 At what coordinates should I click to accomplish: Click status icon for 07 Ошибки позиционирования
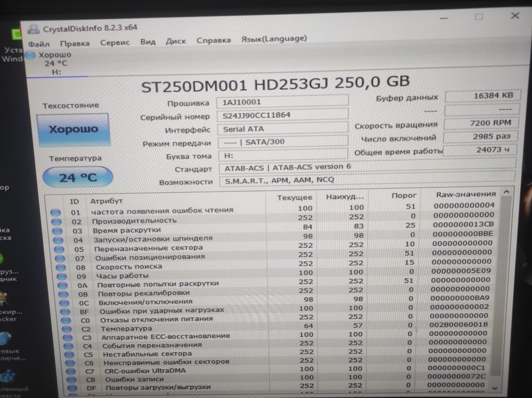click(60, 259)
